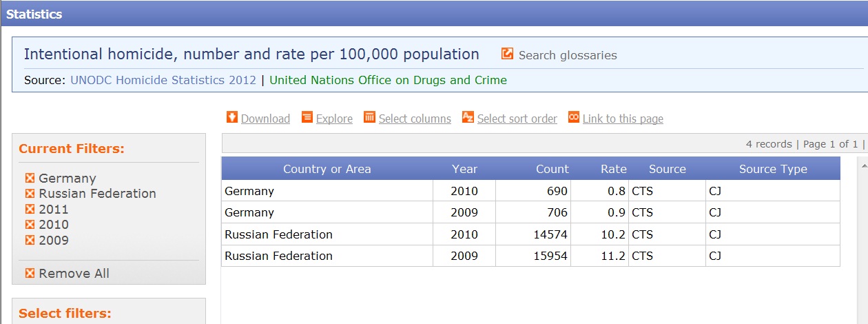Click the Rate column header
The image size is (868, 324).
click(613, 169)
